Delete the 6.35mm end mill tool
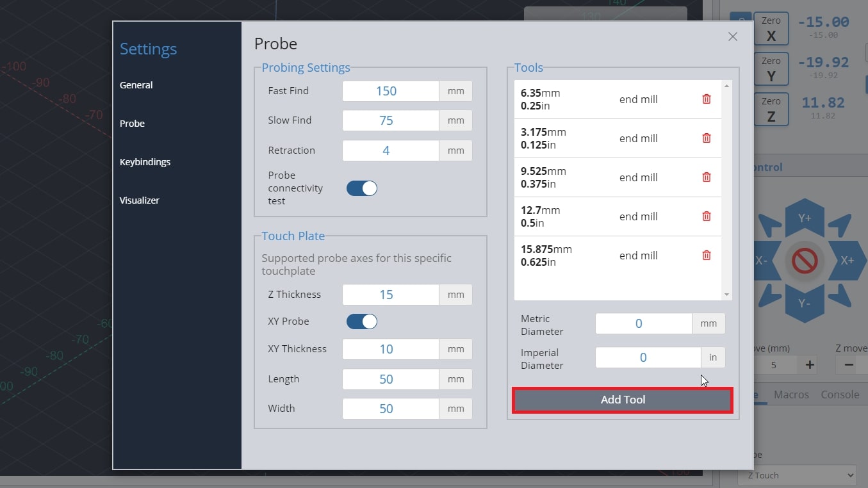 click(x=707, y=99)
